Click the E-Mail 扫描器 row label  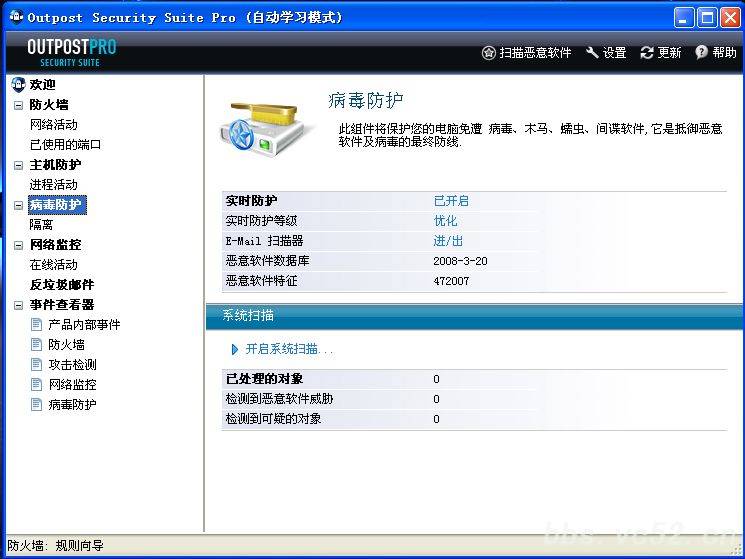(264, 241)
